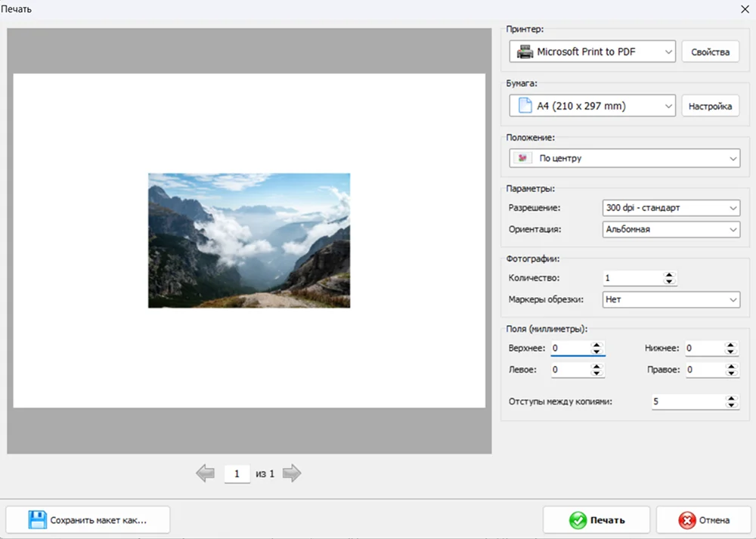Click the 'Отмена' cancel button
The image size is (756, 539).
(703, 519)
